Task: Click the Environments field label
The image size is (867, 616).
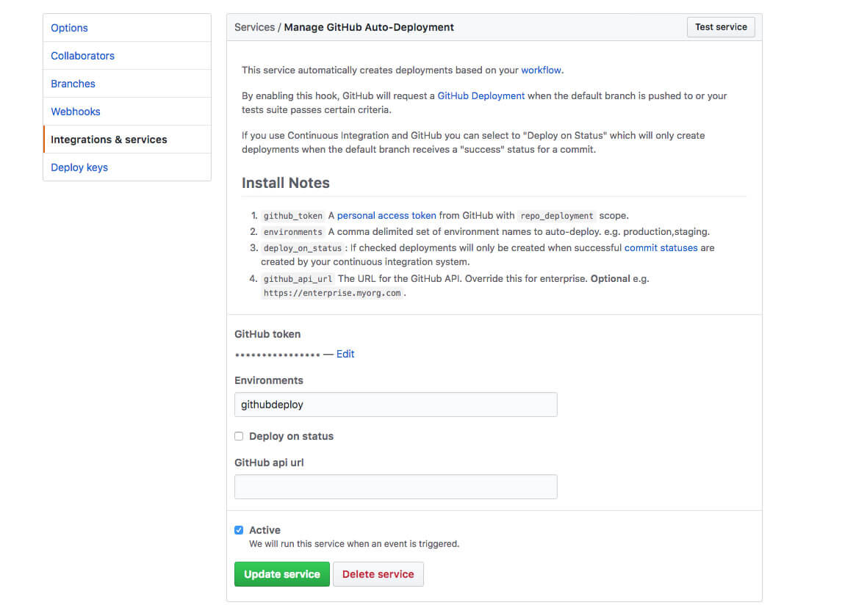Action: click(x=269, y=380)
